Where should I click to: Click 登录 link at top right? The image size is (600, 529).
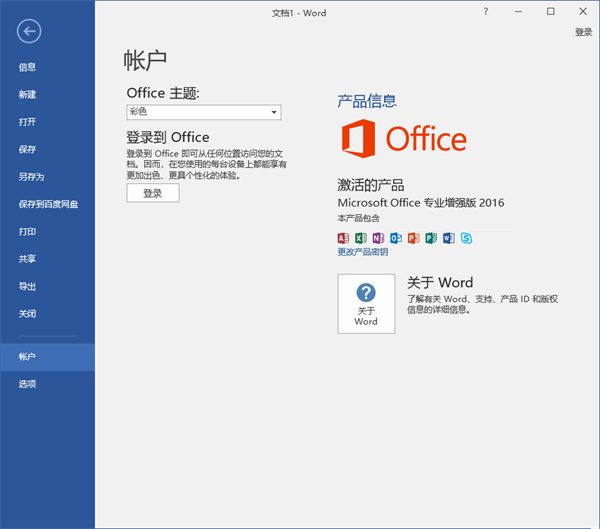[x=583, y=32]
